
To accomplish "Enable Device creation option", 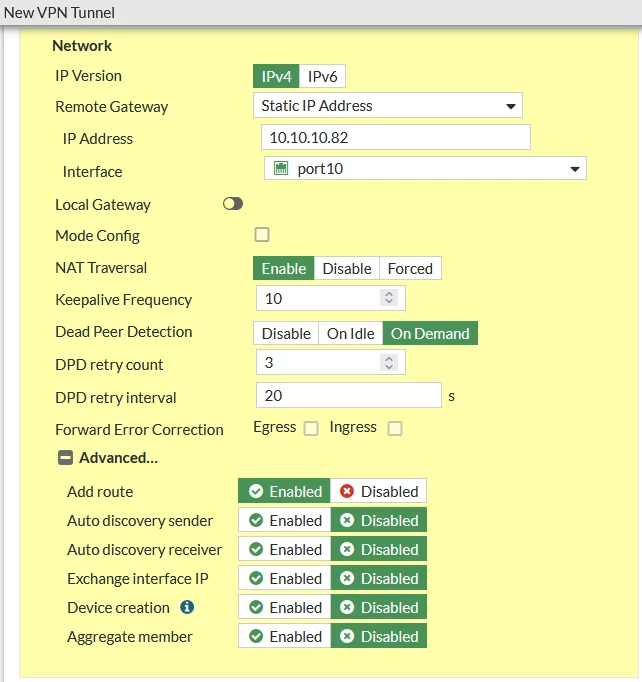I will [x=285, y=607].
